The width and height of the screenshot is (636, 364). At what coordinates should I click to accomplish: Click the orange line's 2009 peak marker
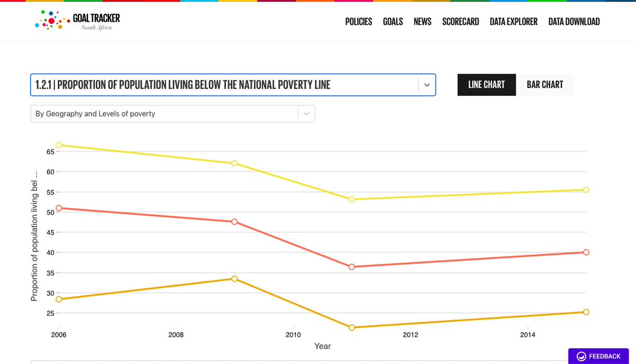234,278
